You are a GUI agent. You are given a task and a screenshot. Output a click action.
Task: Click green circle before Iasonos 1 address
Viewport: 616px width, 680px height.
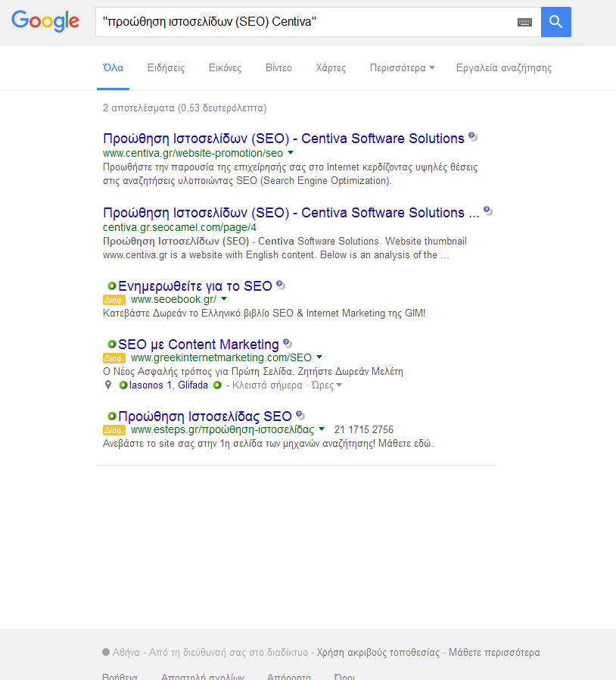[123, 385]
